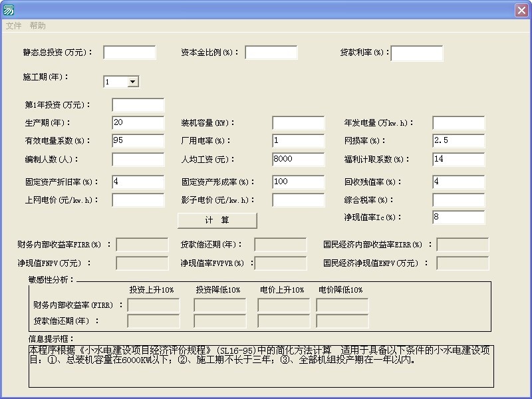Screen dimensions: 532x399
Task: Click 贷款偿还期 box under 投资降低10%
Action: [x=220, y=321]
